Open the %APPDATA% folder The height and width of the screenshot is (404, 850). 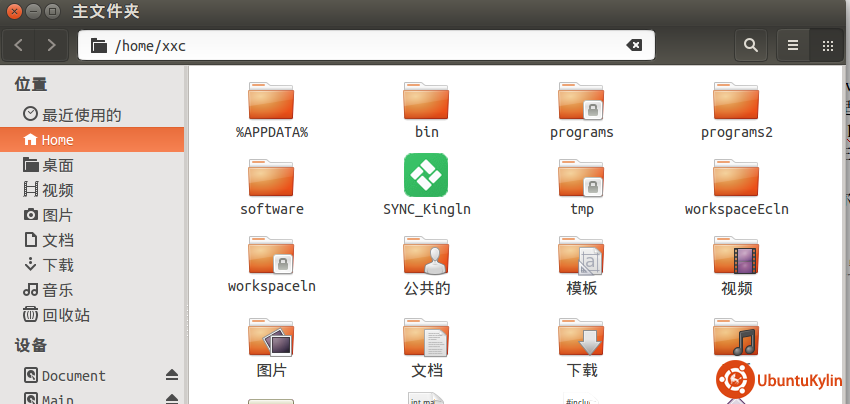pos(271,102)
